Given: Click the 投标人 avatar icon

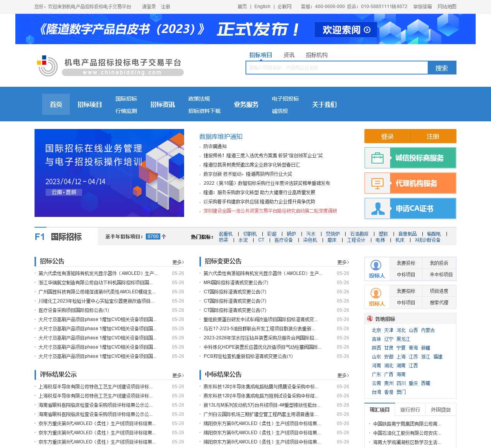Looking at the screenshot, I should coord(376,265).
